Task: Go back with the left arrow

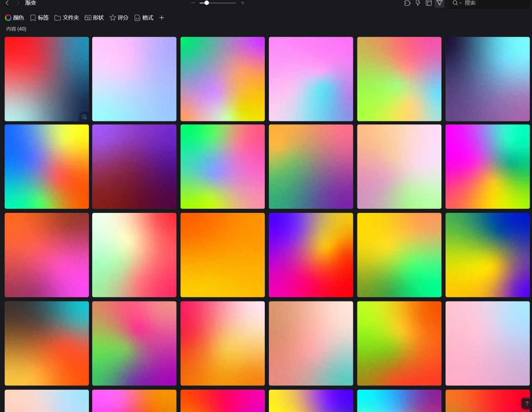Action: coord(7,3)
